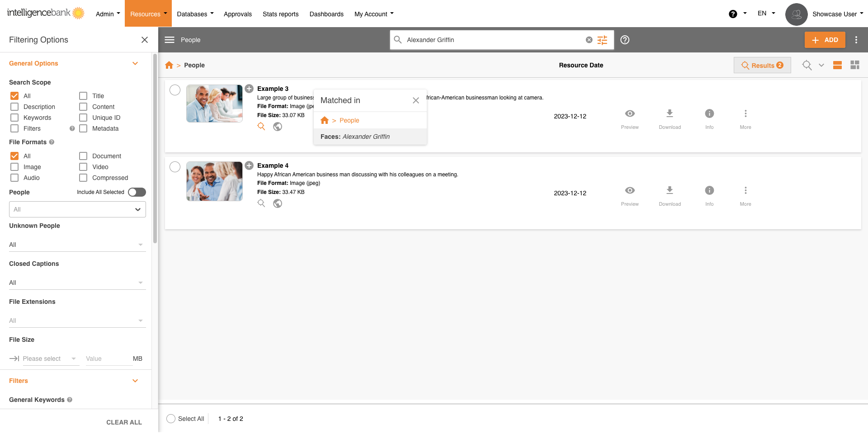Tick the Keywords search scope checkbox
The width and height of the screenshot is (868, 434).
[x=14, y=118]
